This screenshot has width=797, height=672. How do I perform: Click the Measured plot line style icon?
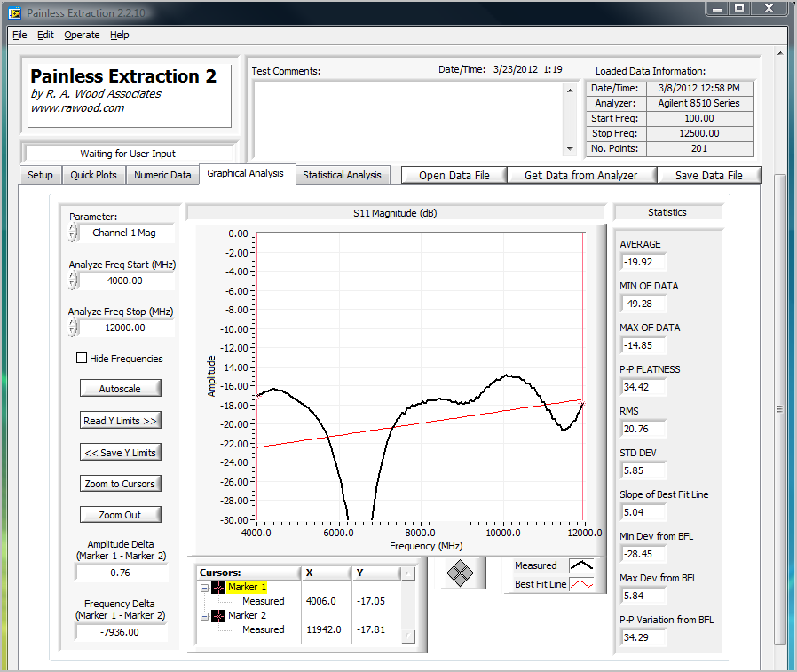coord(581,565)
